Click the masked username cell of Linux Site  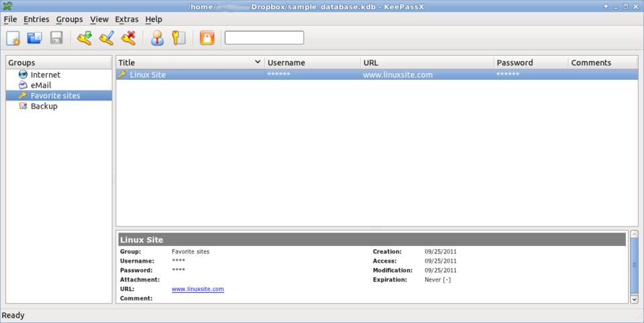(x=278, y=74)
